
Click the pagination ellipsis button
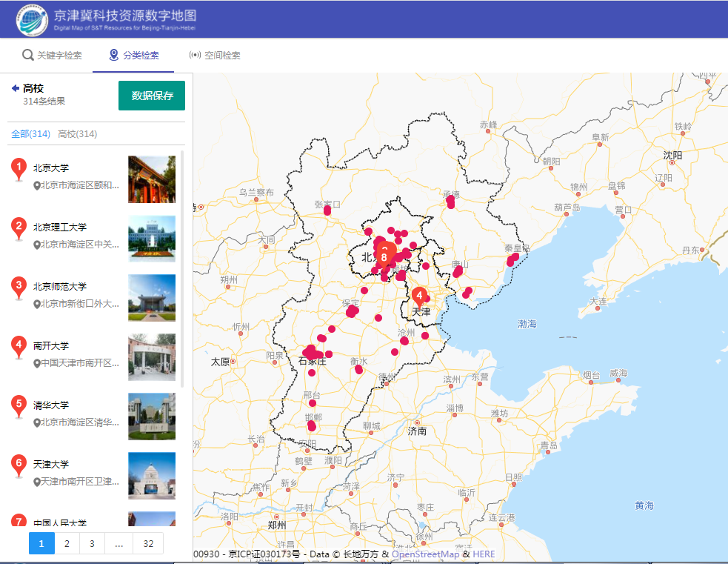click(x=118, y=543)
